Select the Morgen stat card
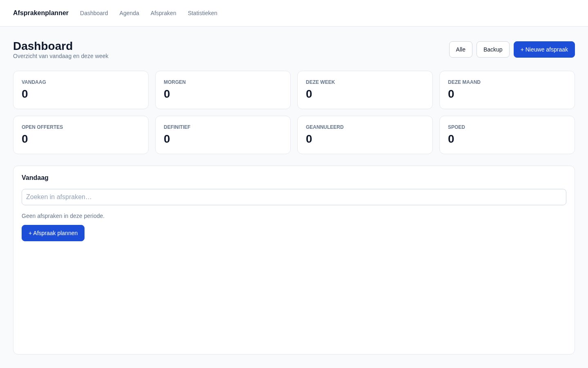This screenshot has height=368, width=588. coord(223,90)
